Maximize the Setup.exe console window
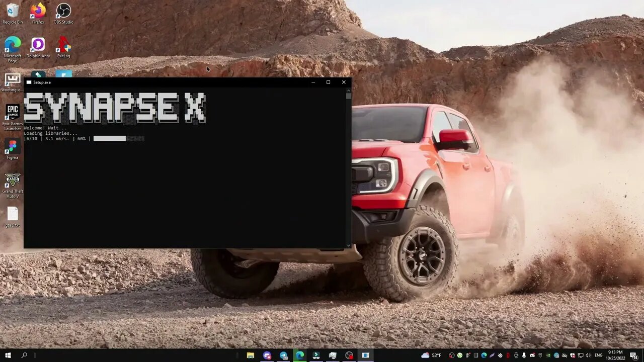Image resolution: width=644 pixels, height=362 pixels. [328, 82]
